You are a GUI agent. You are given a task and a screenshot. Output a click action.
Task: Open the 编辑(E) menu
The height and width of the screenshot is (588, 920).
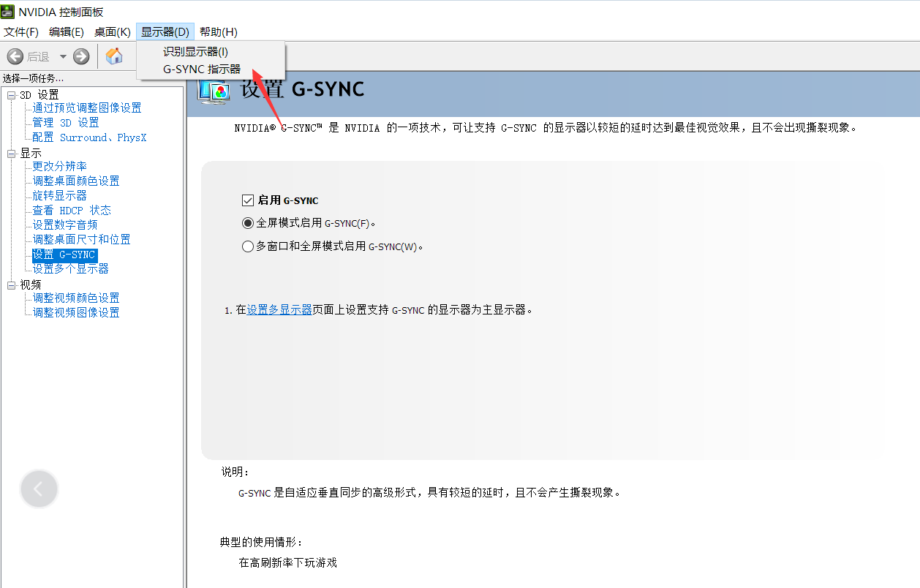tap(67, 32)
